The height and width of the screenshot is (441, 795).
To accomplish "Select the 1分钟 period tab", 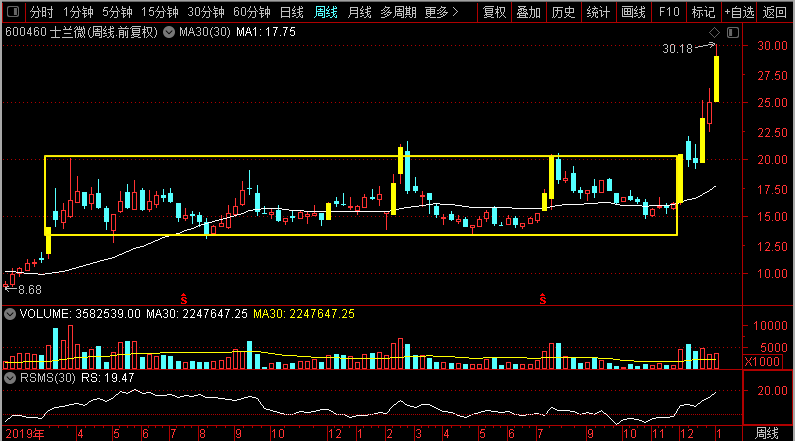I will click(78, 12).
